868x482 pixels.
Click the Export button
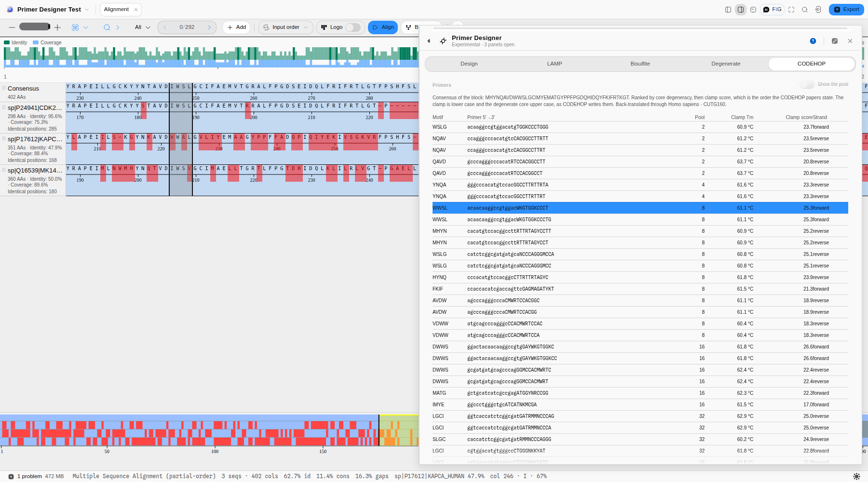pos(846,10)
